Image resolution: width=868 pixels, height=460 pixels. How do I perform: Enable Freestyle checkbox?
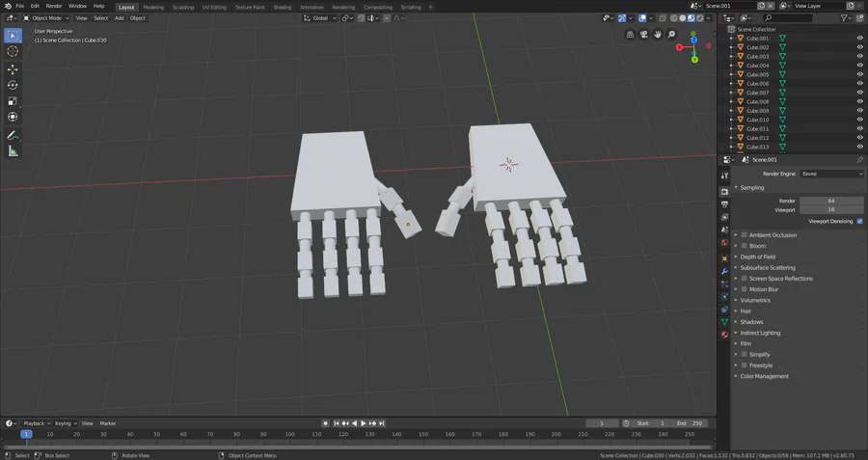tap(744, 365)
